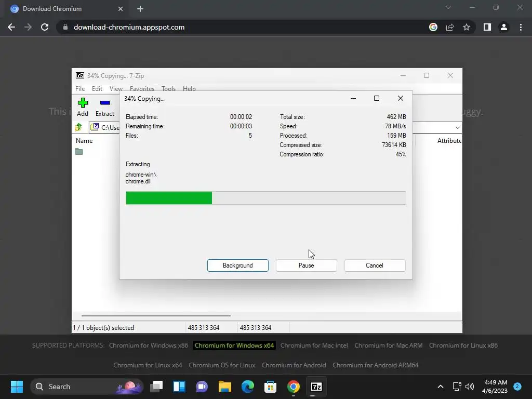Open Microsoft Store from taskbar

tap(270, 387)
